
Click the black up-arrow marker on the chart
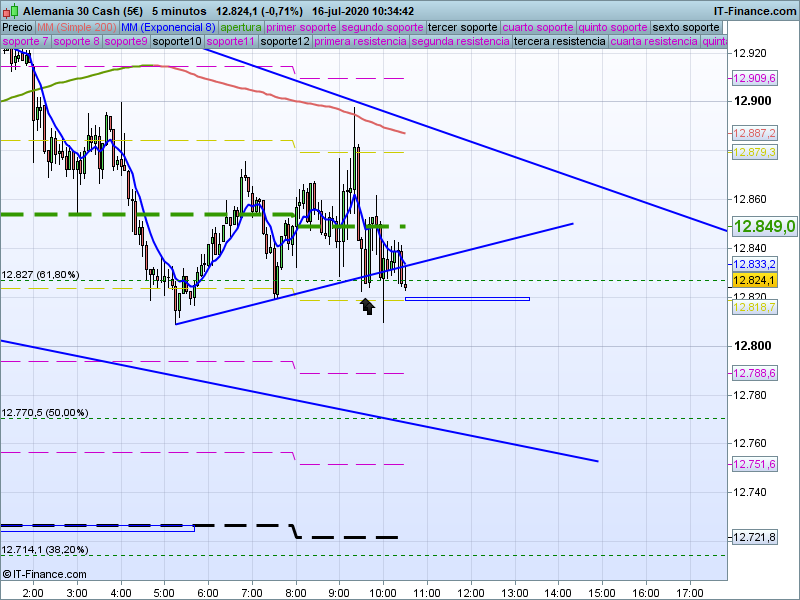coord(367,305)
